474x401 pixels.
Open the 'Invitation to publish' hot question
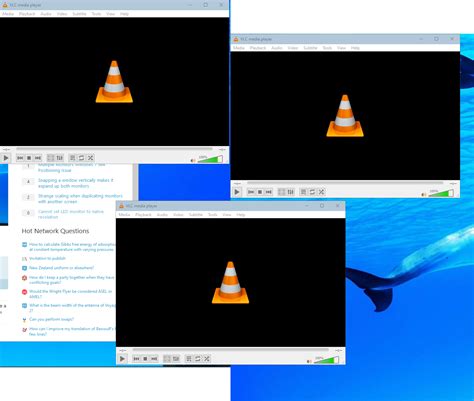[47, 258]
